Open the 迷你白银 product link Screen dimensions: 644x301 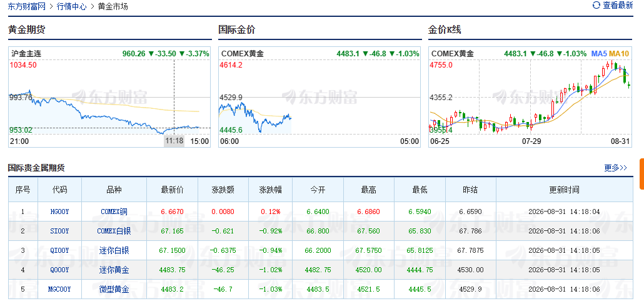click(114, 250)
